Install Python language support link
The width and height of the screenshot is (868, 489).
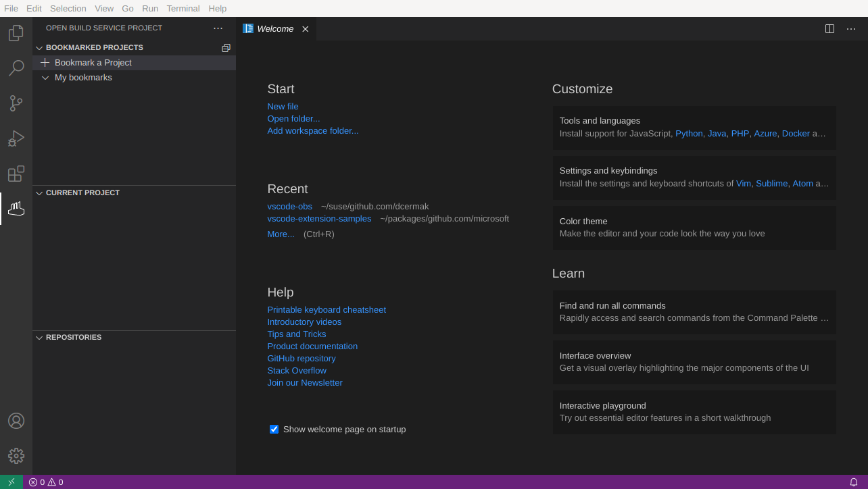point(689,134)
